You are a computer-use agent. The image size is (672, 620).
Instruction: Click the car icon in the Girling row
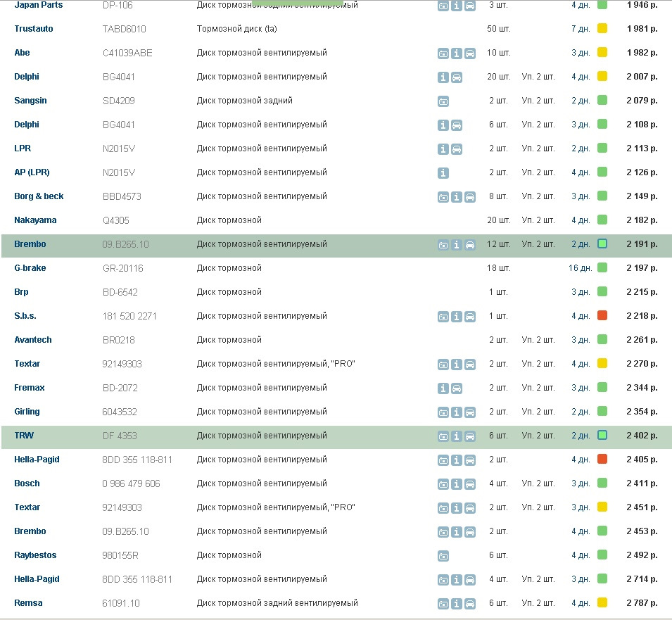click(470, 412)
